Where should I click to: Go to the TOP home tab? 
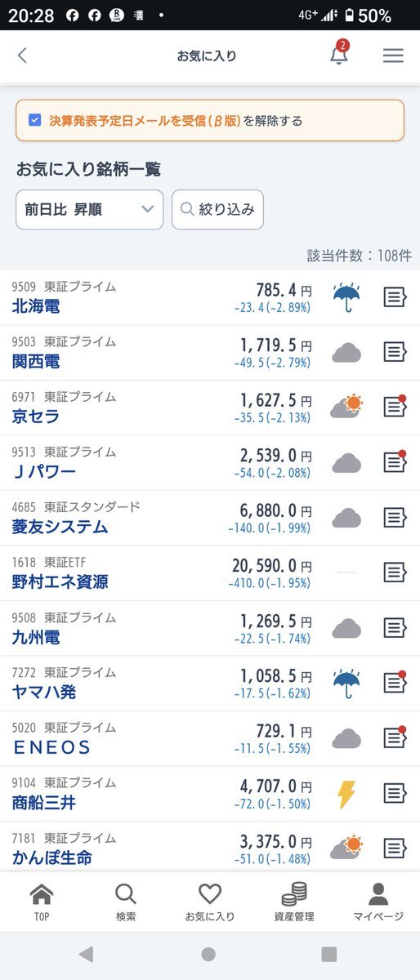point(42,902)
